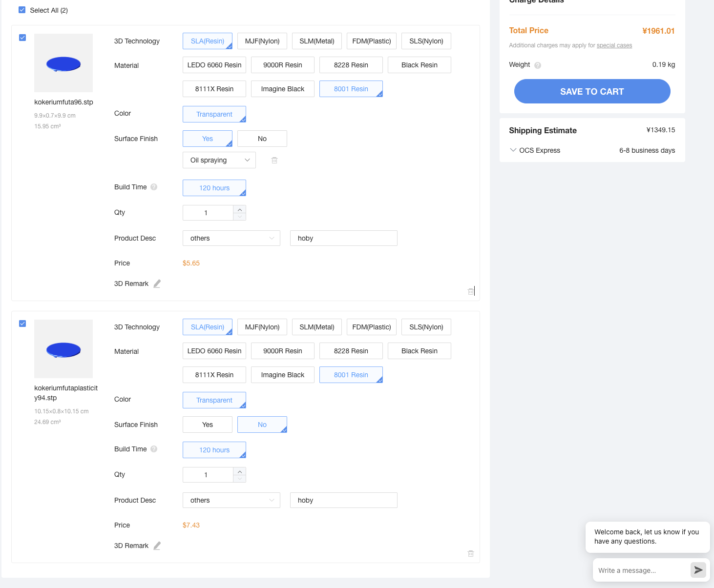The height and width of the screenshot is (588, 714).
Task: Decrease Qty for kokeriumfutaplasticity94.stp
Action: [240, 479]
